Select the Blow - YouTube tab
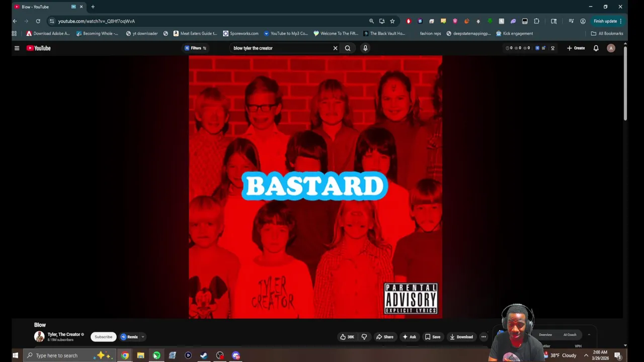644x362 pixels. tap(48, 7)
